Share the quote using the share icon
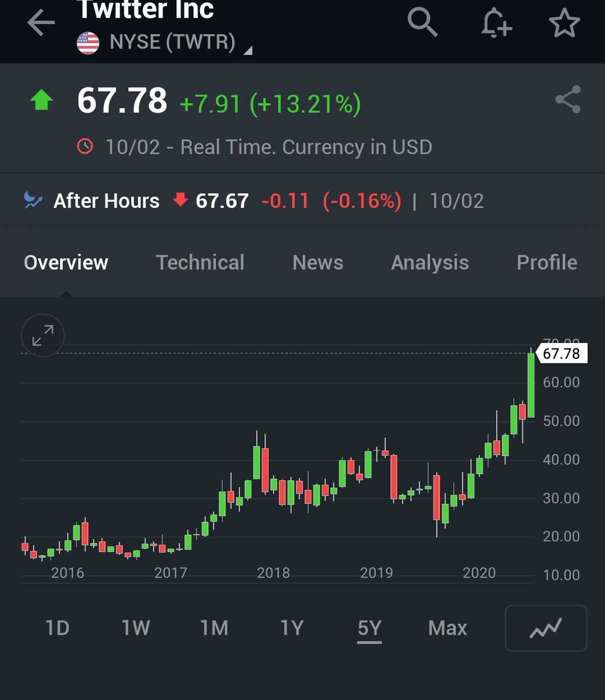 point(568,99)
